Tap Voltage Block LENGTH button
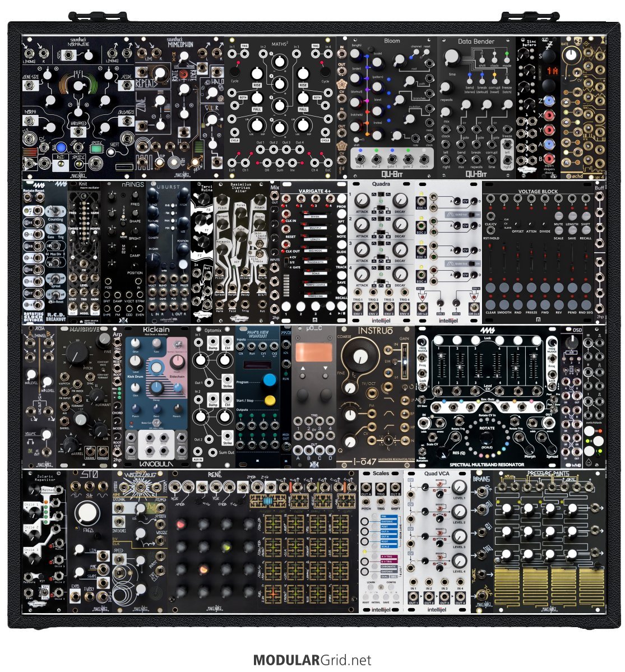Viewport: 625px width, 672px height. point(572,216)
